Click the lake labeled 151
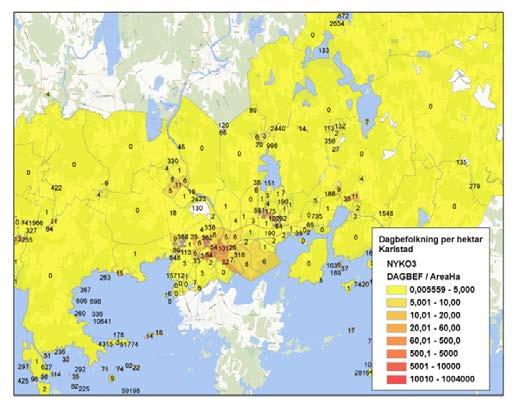 [269, 183]
